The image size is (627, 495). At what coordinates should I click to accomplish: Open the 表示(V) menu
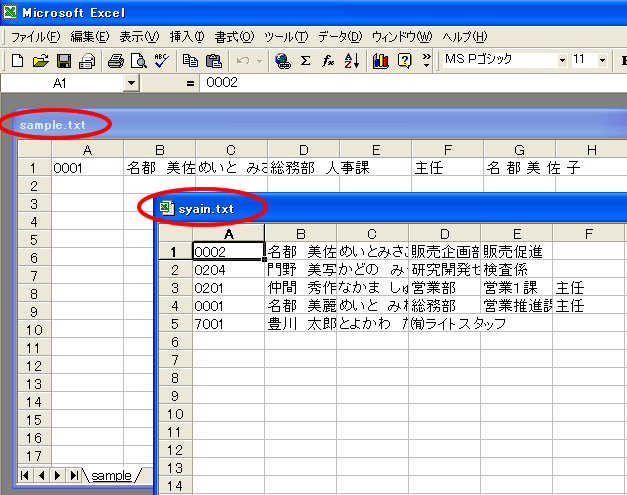(139, 37)
